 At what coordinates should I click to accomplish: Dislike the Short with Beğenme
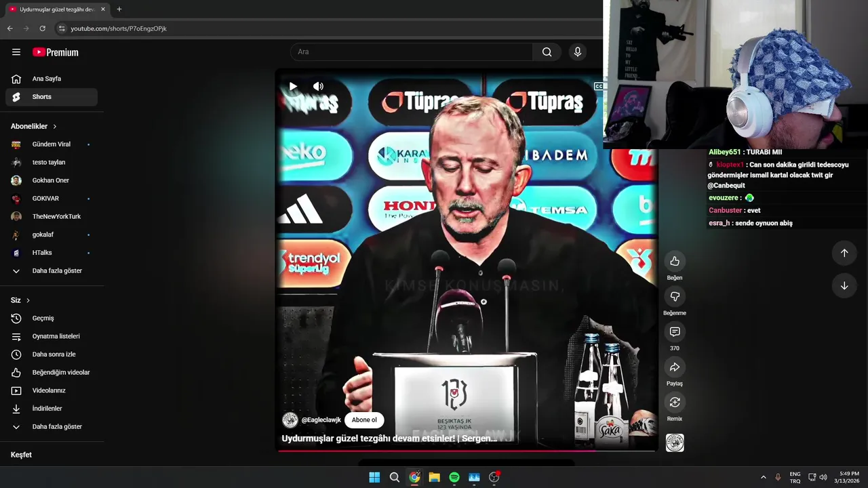(x=675, y=296)
